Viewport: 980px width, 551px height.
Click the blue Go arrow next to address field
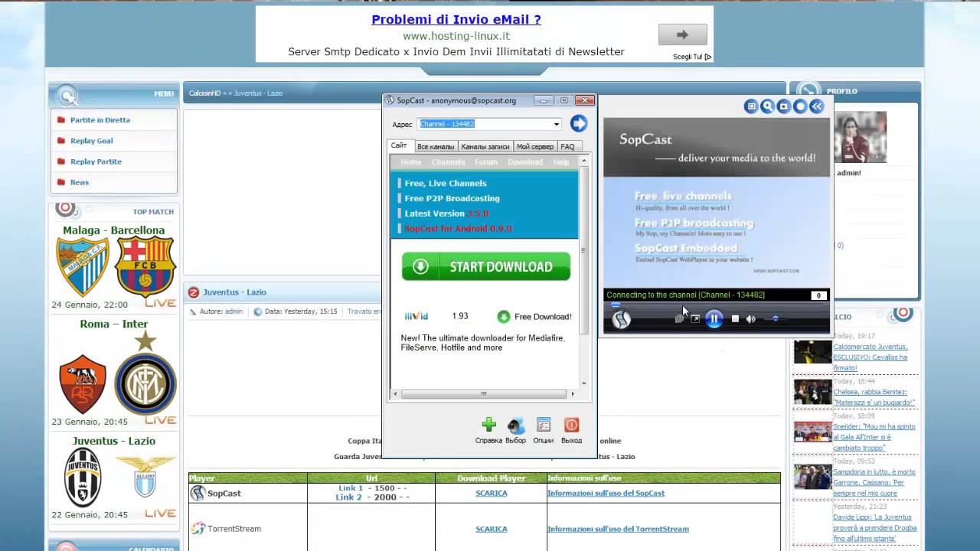578,123
